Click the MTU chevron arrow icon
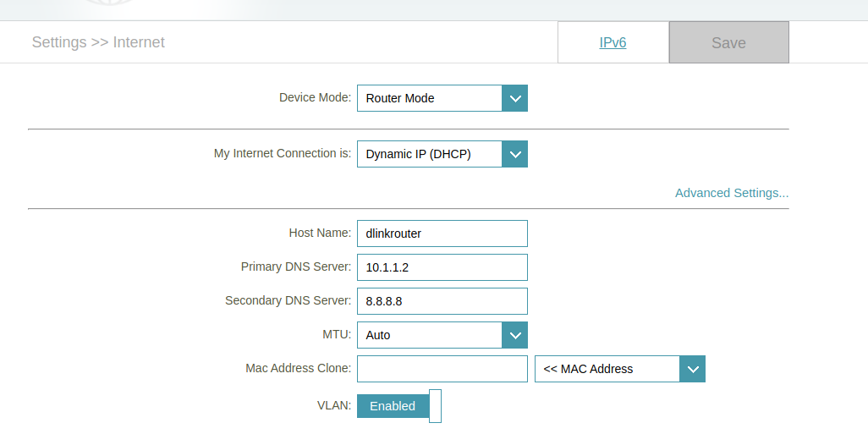Viewport: 868px width, 434px height. [515, 336]
